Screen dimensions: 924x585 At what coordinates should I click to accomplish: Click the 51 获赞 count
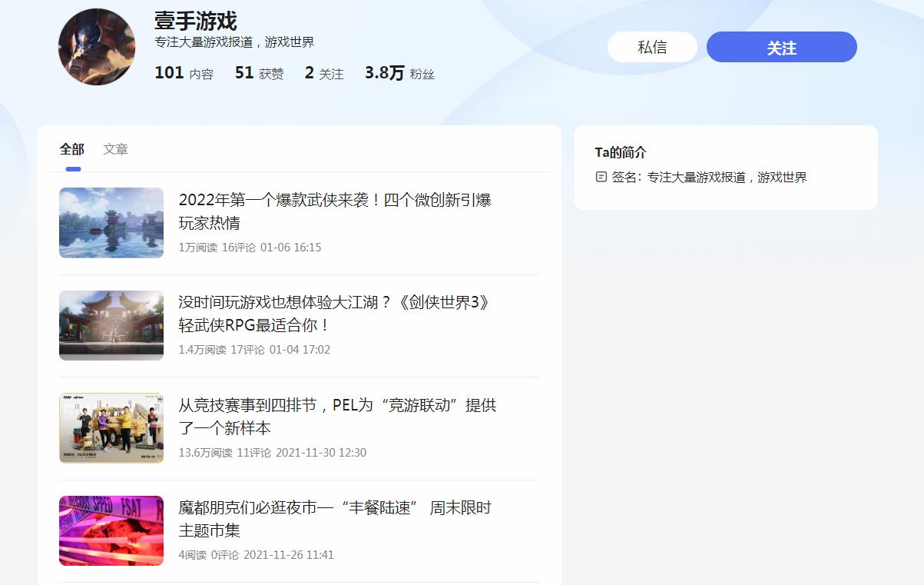tap(259, 73)
